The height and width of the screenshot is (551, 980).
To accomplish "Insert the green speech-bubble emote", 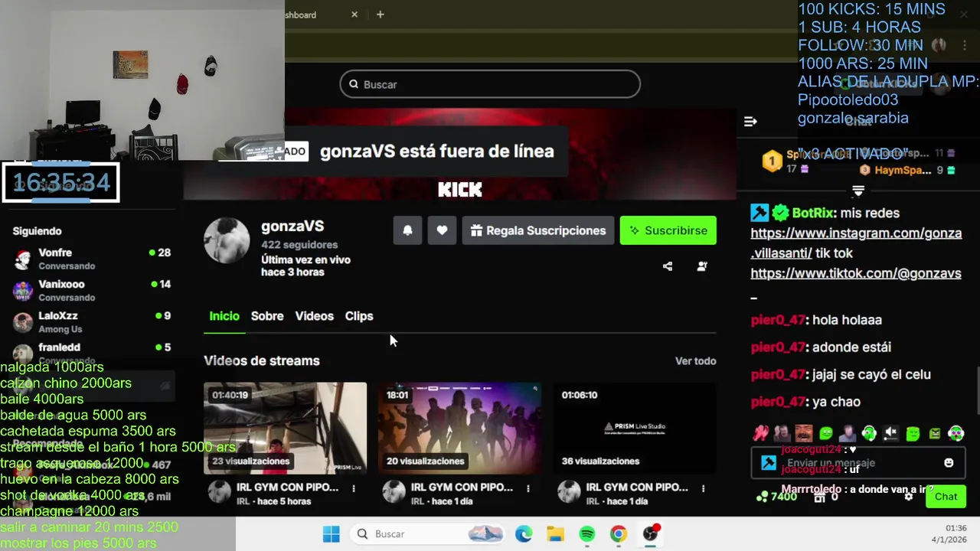I will (826, 433).
